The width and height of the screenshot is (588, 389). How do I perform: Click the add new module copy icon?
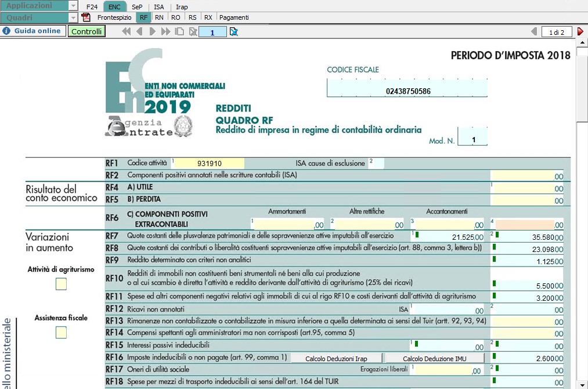tap(179, 32)
